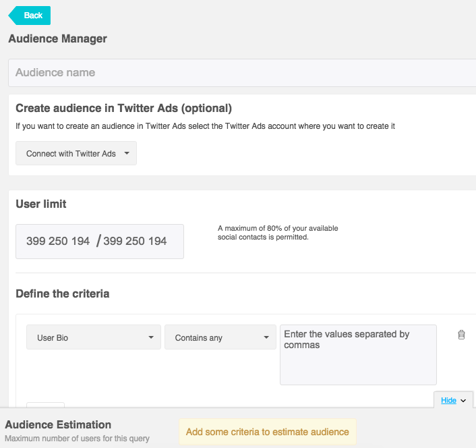Click the User Bio dropdown arrow

point(151,337)
